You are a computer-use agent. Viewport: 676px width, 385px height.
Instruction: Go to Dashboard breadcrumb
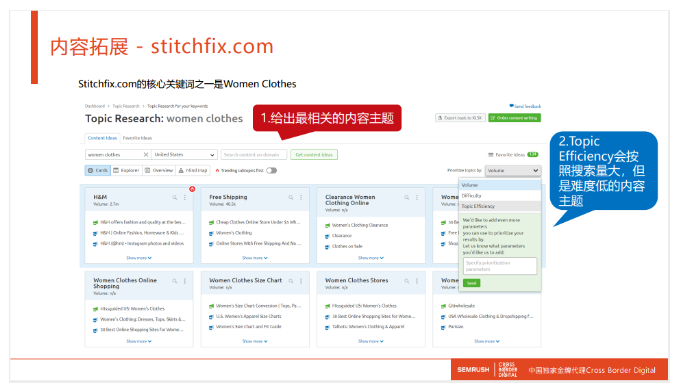tap(95, 106)
